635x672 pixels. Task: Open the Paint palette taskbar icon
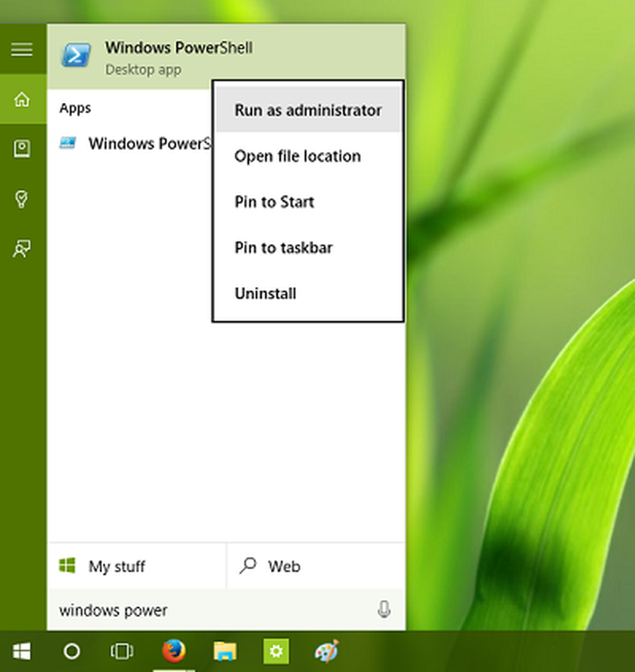(327, 651)
